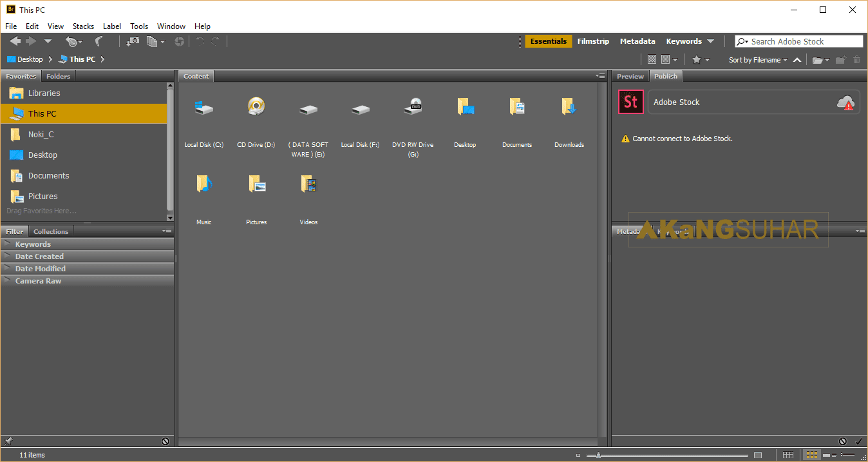Open the go to parent or favorites dropdown
Viewport: 868px width, 462px height.
pos(48,41)
